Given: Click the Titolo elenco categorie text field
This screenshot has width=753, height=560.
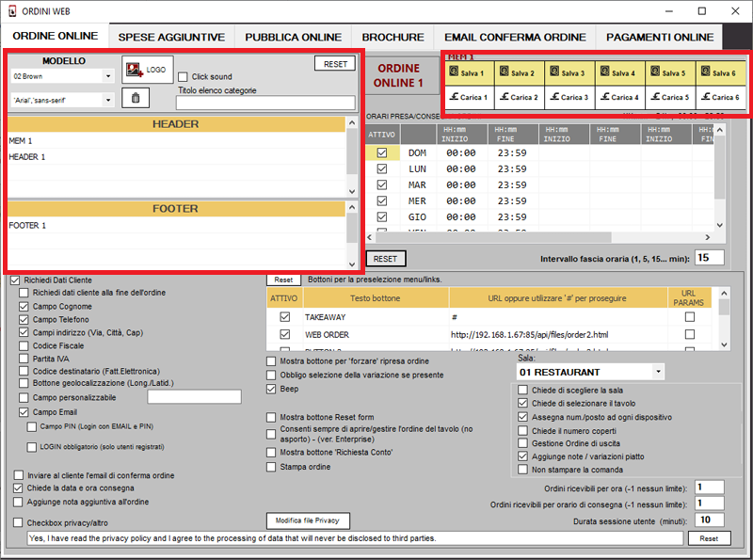Looking at the screenshot, I should pyautogui.click(x=265, y=103).
